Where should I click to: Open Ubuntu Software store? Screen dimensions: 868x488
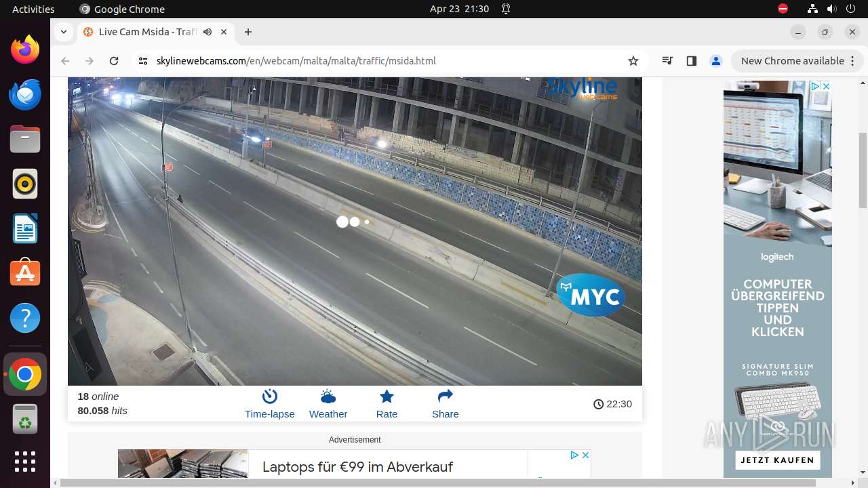25,273
